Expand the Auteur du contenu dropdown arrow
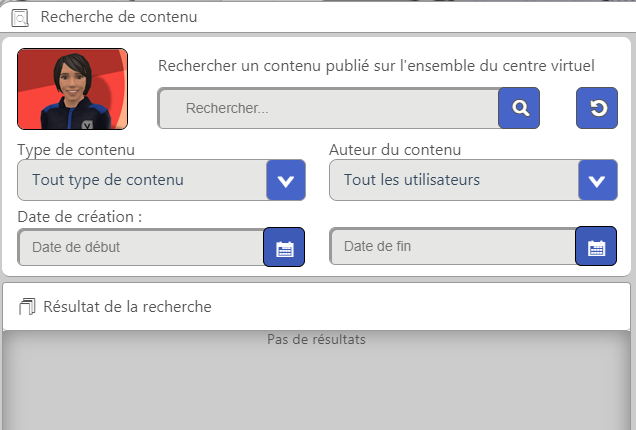This screenshot has height=430, width=636. tap(598, 180)
